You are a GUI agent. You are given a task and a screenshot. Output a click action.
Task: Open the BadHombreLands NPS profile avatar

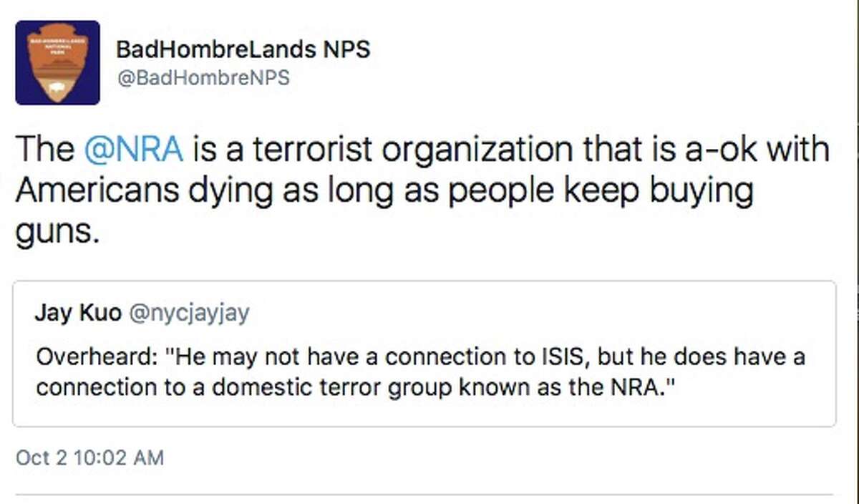pos(57,62)
